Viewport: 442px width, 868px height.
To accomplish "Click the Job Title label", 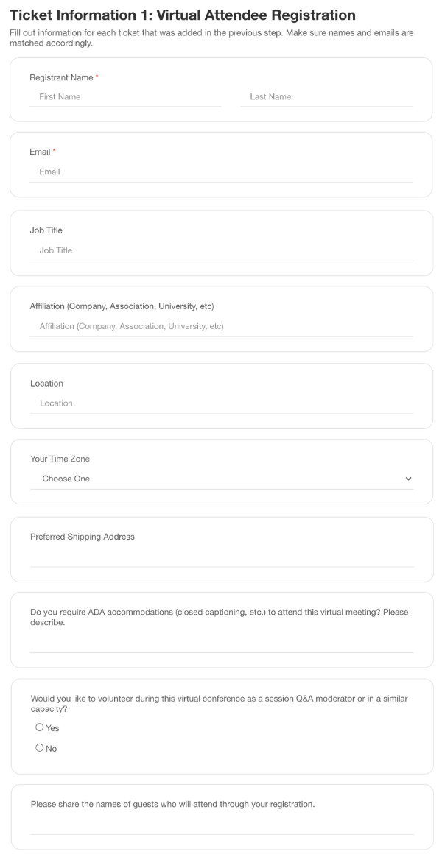I will pos(46,230).
